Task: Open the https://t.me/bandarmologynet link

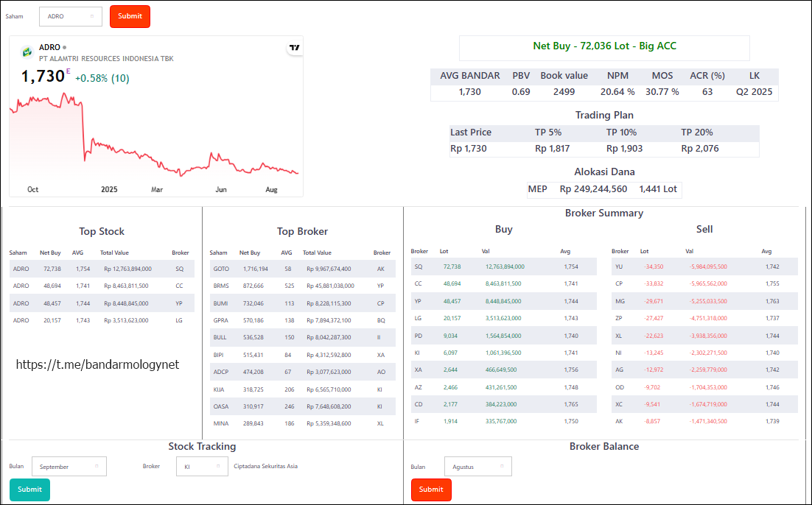Action: pyautogui.click(x=97, y=364)
